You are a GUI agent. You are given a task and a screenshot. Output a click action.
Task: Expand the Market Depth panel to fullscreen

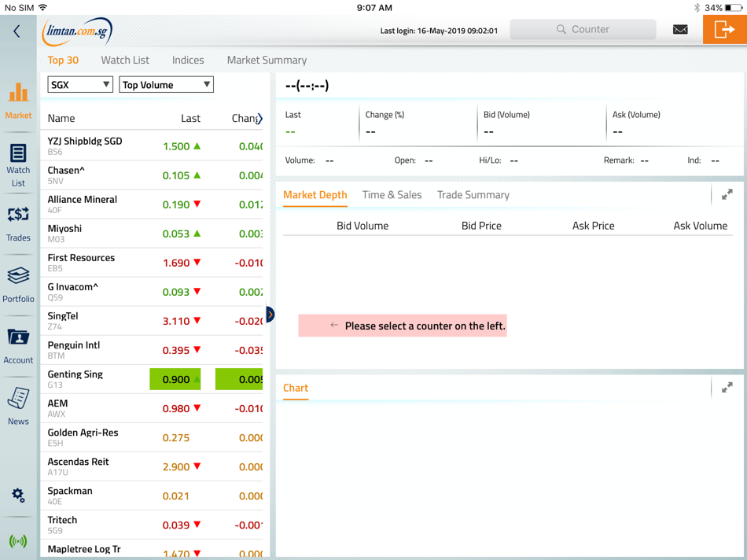coord(727,194)
